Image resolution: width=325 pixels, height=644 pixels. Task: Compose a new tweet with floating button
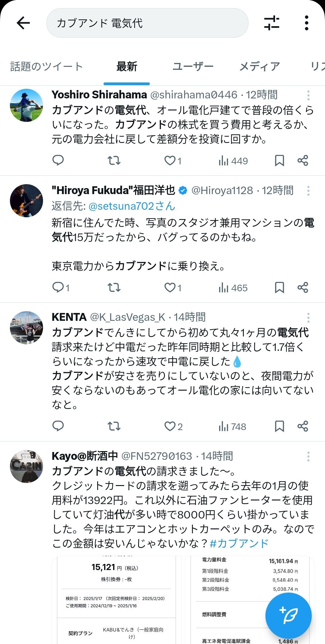coord(288,615)
